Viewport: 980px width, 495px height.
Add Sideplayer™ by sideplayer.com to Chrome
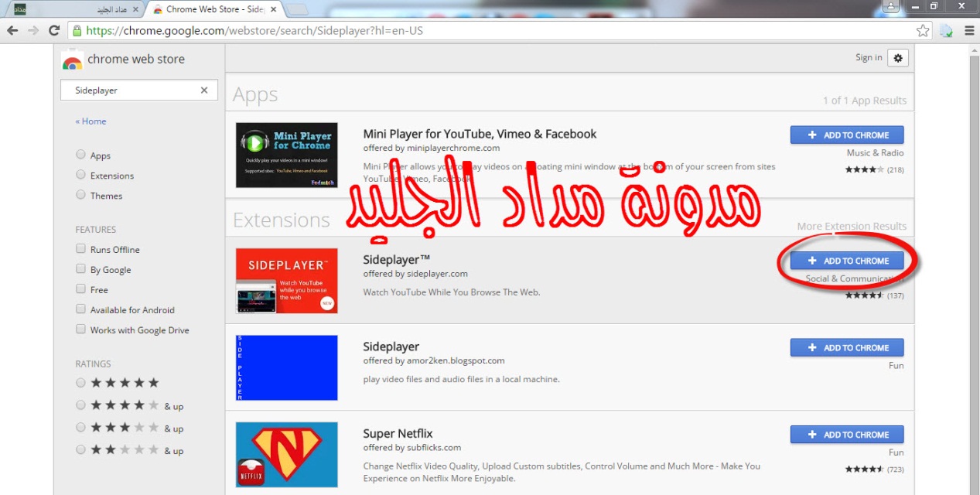tap(847, 261)
